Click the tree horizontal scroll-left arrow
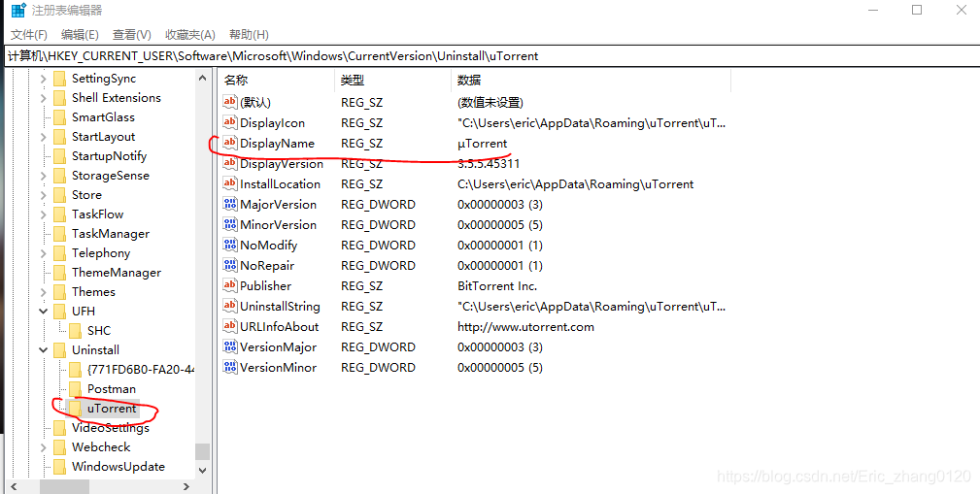This screenshot has height=494, width=980. [x=15, y=486]
